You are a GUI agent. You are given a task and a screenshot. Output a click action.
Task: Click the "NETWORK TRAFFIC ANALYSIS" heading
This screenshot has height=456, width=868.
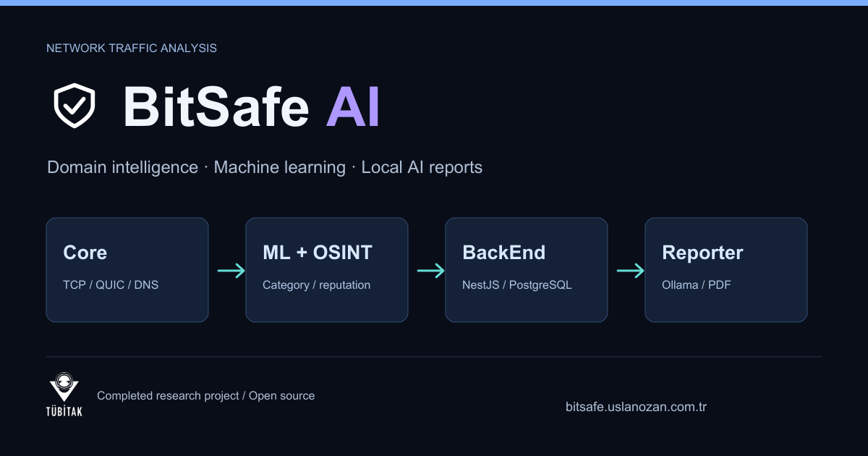(132, 48)
